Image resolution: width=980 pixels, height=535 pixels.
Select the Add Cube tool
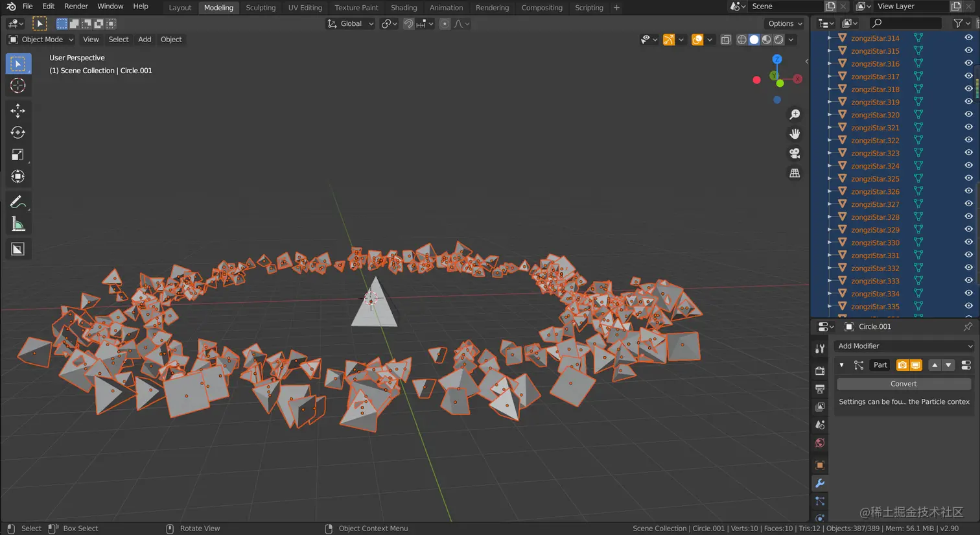click(18, 249)
